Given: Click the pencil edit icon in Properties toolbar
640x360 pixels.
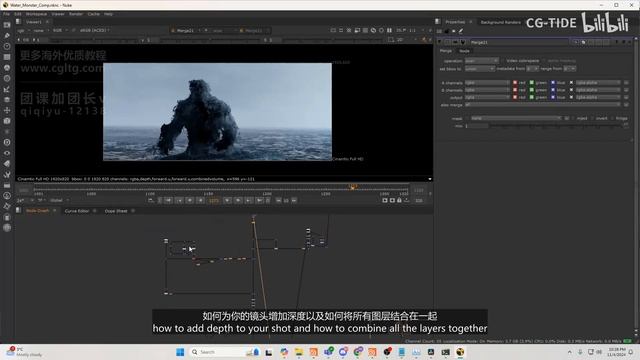Looking at the screenshot, I should tap(461, 31).
